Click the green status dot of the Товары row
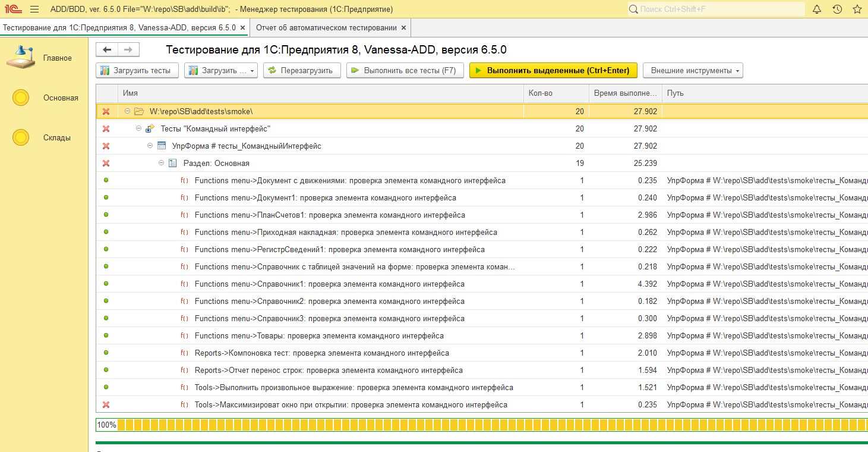Viewport: 868px width, 452px height. 106,335
